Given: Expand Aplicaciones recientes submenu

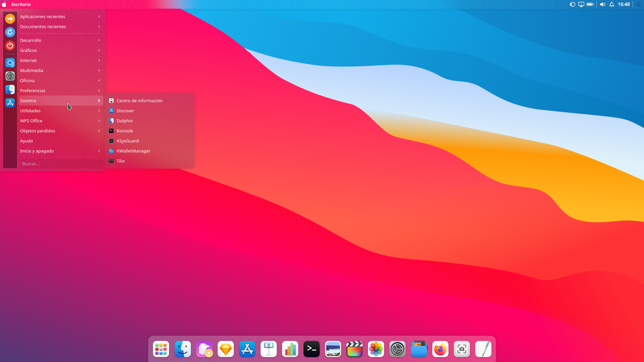Looking at the screenshot, I should (61, 16).
